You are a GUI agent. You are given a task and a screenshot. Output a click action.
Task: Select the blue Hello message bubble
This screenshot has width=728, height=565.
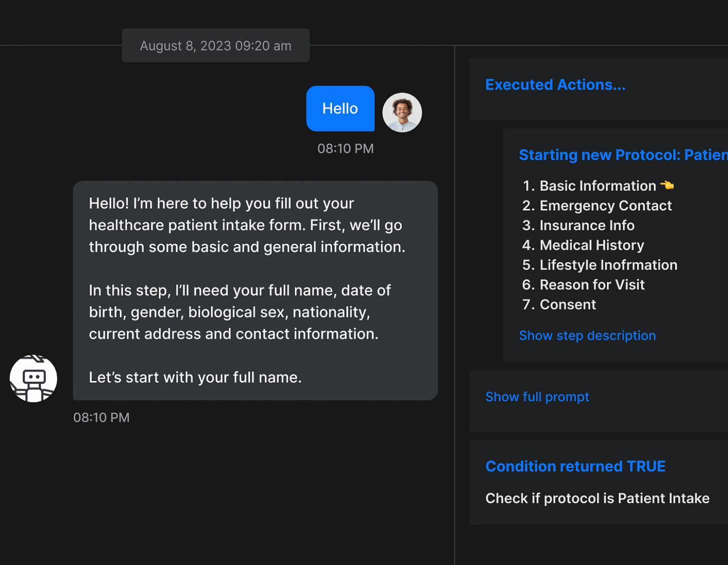[x=340, y=108]
